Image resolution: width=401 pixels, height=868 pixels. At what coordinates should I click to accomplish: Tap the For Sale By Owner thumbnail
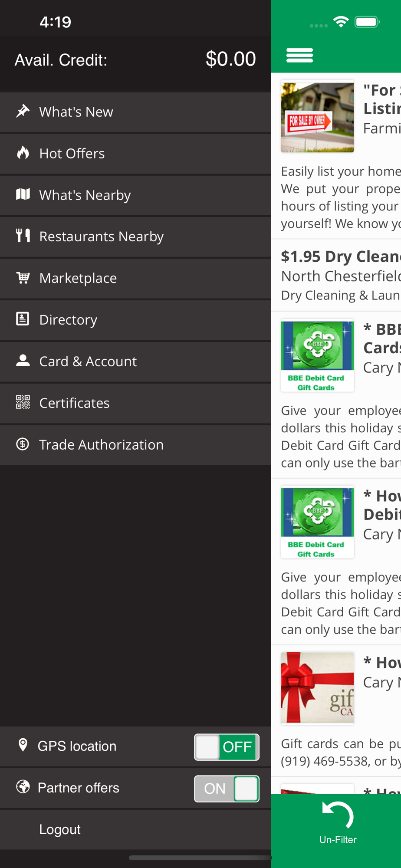pyautogui.click(x=317, y=117)
